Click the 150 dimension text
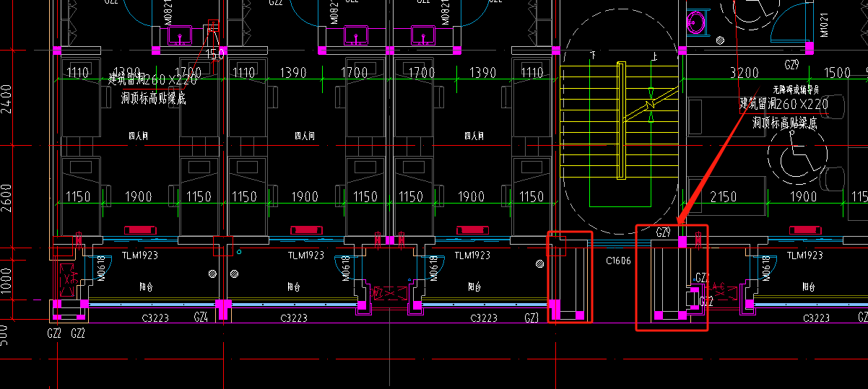The height and width of the screenshot is (389, 868). click(x=215, y=55)
